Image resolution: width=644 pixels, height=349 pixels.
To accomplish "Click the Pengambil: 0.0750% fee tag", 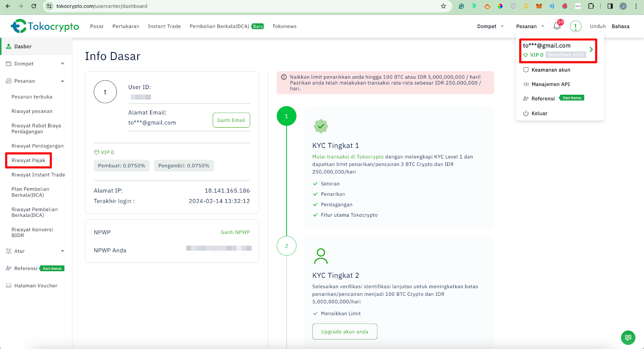I will 184,166.
